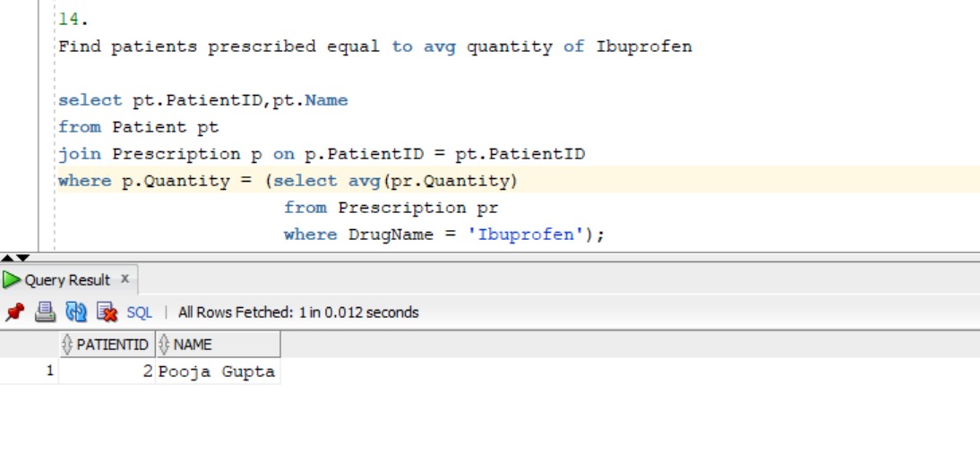Click the 'from Prescription pr' subquery line
This screenshot has width=980, height=469.
(391, 208)
